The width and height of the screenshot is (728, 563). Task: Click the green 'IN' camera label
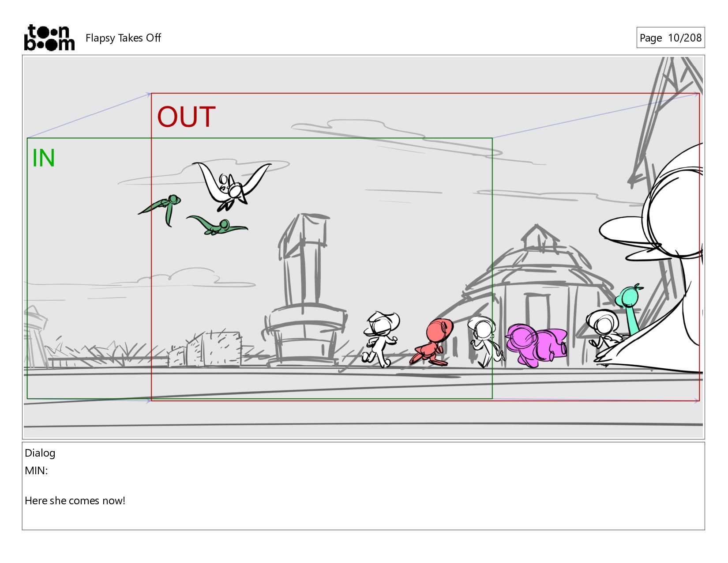click(x=44, y=158)
